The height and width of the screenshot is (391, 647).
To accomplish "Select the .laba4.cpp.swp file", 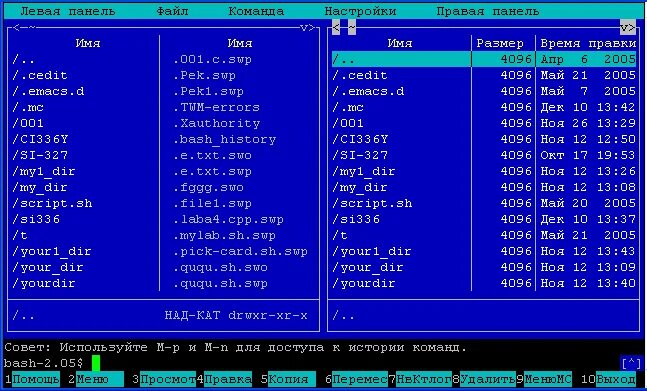I will coord(228,219).
